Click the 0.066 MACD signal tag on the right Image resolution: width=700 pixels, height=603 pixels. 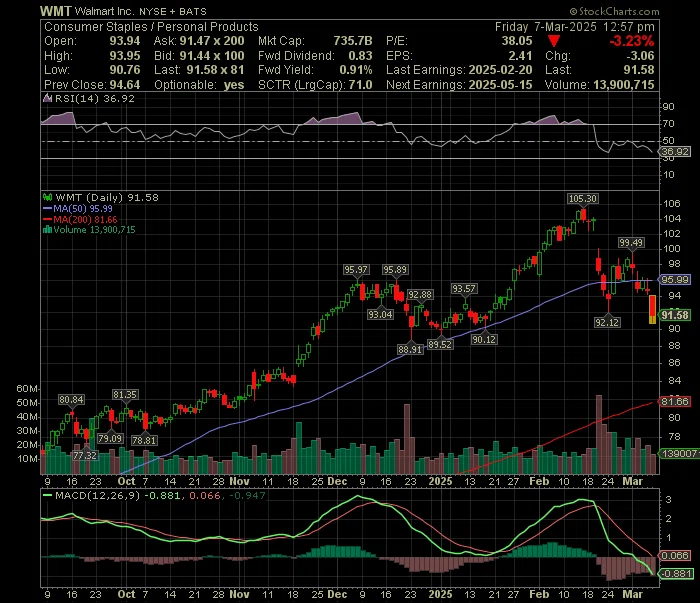click(x=675, y=555)
